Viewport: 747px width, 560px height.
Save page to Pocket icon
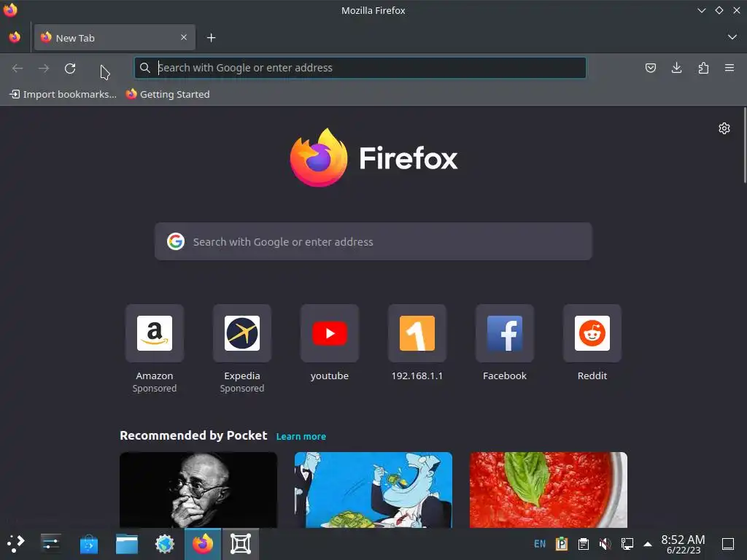(650, 68)
